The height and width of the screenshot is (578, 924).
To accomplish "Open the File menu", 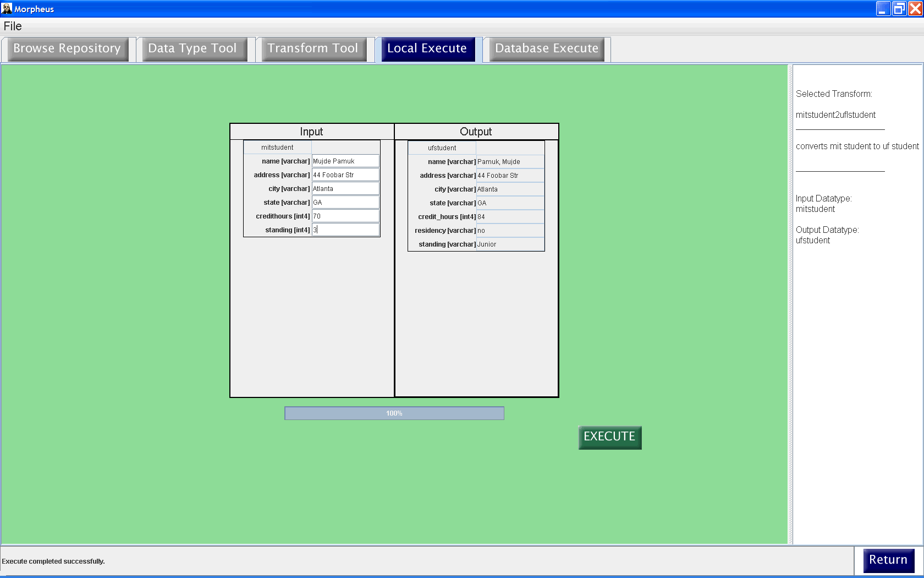I will (13, 26).
